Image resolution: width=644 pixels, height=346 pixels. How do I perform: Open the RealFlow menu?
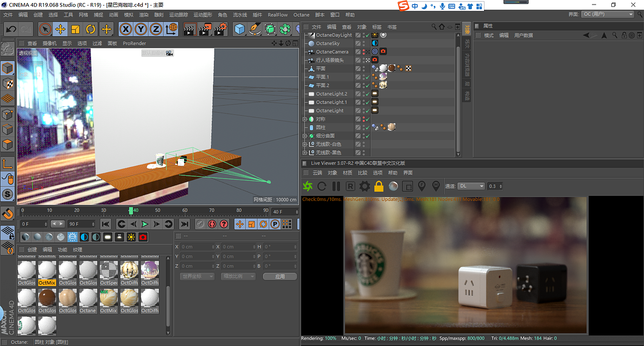pyautogui.click(x=278, y=15)
